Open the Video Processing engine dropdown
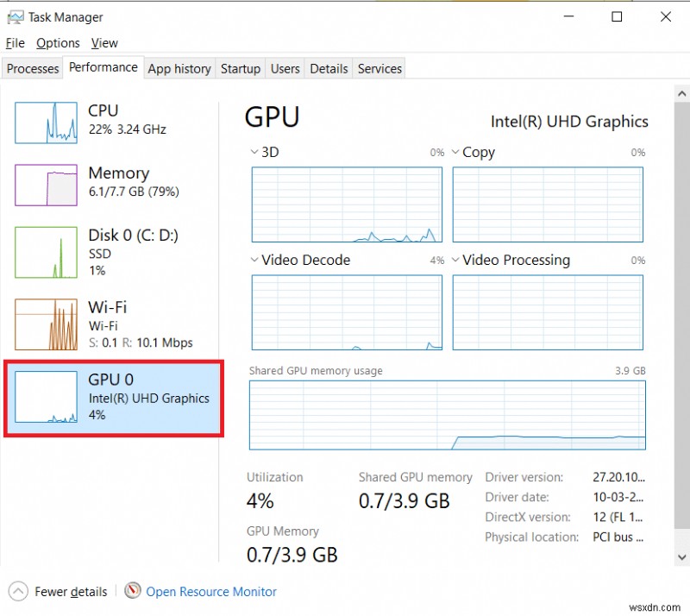Screen dimensions: 690x616 (x=455, y=260)
